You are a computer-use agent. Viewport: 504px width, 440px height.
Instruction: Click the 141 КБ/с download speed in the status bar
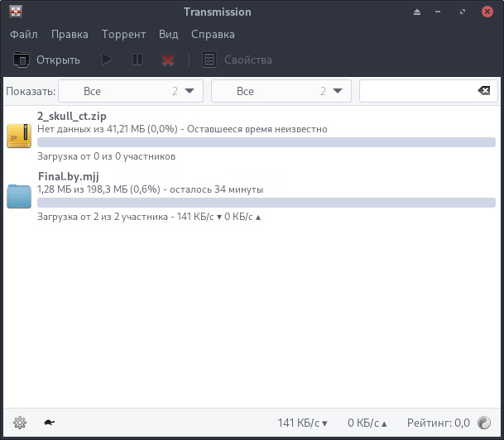(x=302, y=423)
